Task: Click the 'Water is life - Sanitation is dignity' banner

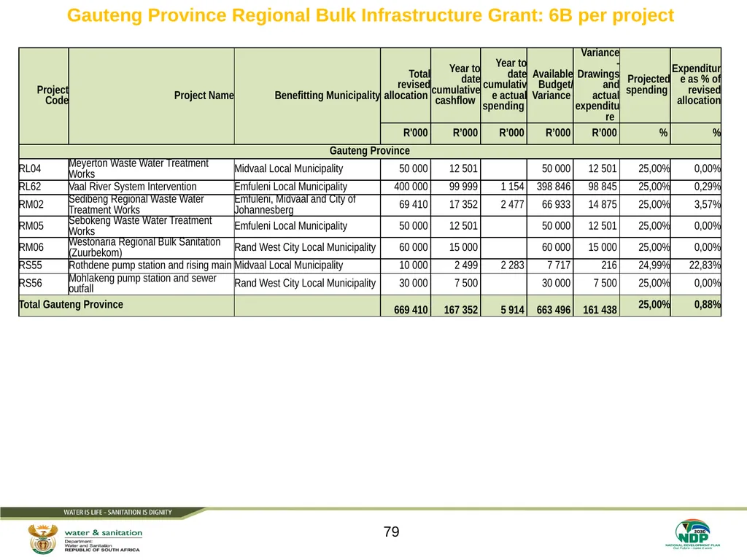Action: point(117,513)
